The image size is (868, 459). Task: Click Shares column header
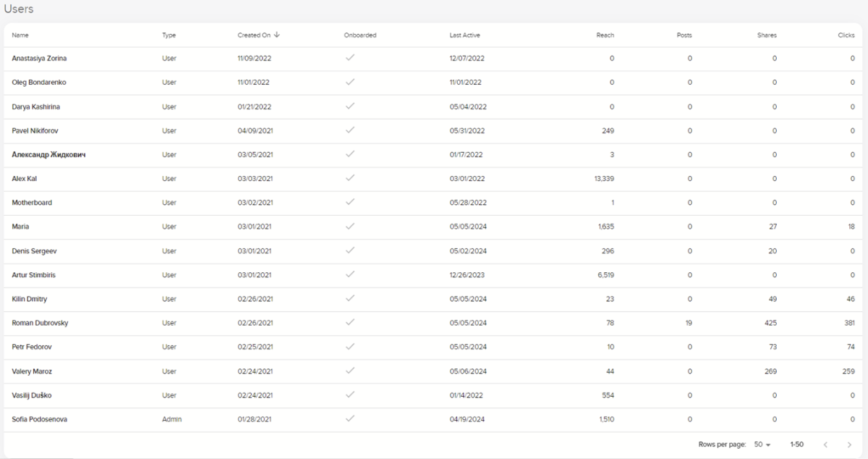point(767,35)
